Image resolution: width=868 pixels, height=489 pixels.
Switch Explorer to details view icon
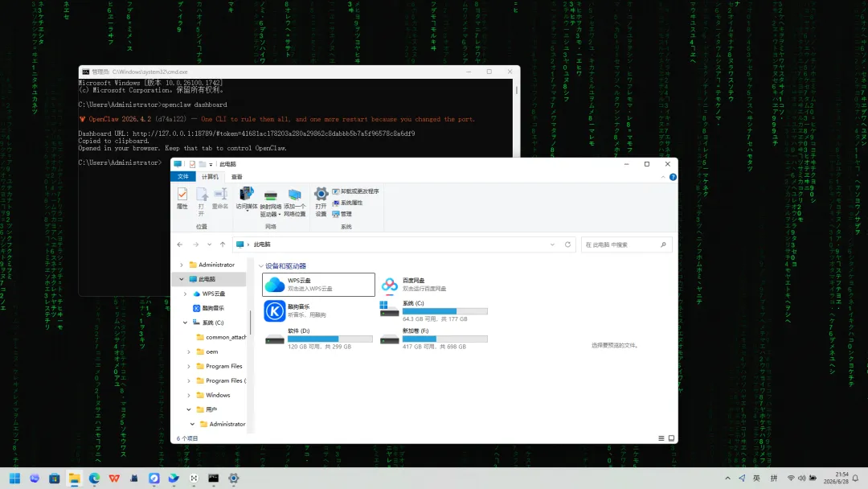pos(661,438)
